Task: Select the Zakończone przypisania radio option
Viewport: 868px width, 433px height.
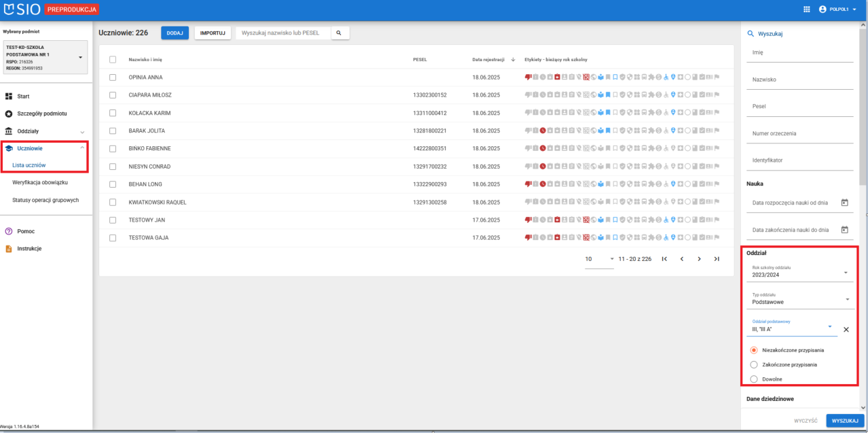Action: click(754, 364)
